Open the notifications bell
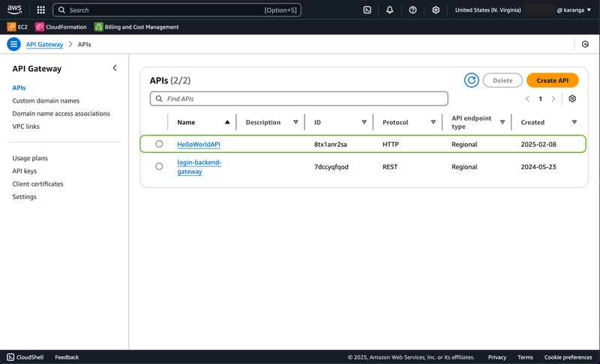 click(389, 10)
